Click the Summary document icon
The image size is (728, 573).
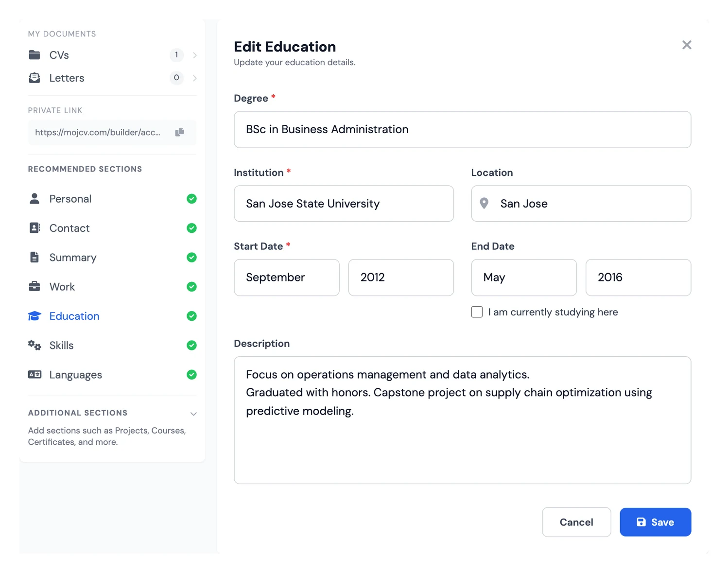[35, 257]
